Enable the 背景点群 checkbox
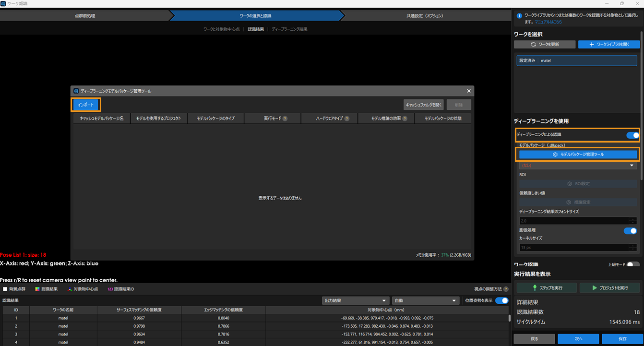 coord(5,289)
